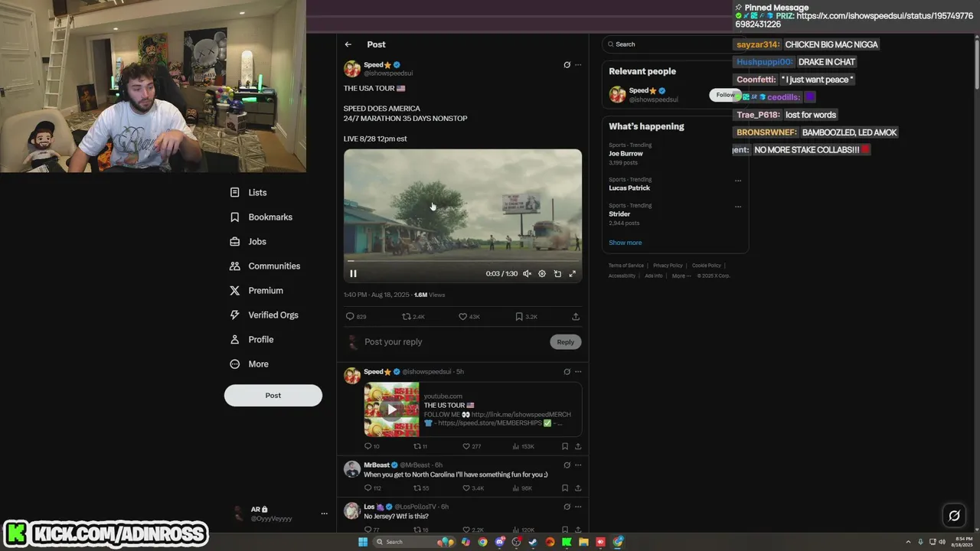Open Privacy Policy footer link

668,266
